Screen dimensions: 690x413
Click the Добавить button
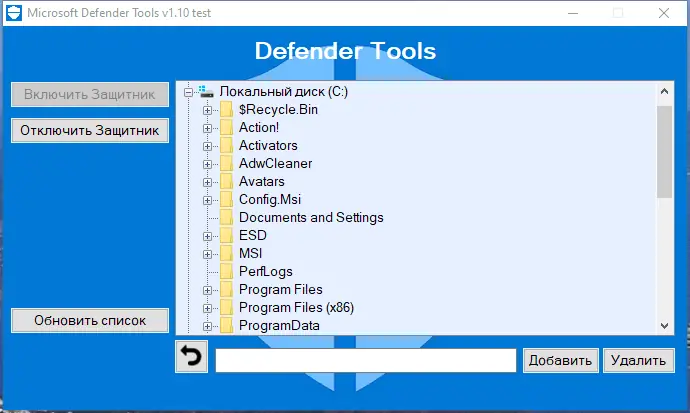560,361
